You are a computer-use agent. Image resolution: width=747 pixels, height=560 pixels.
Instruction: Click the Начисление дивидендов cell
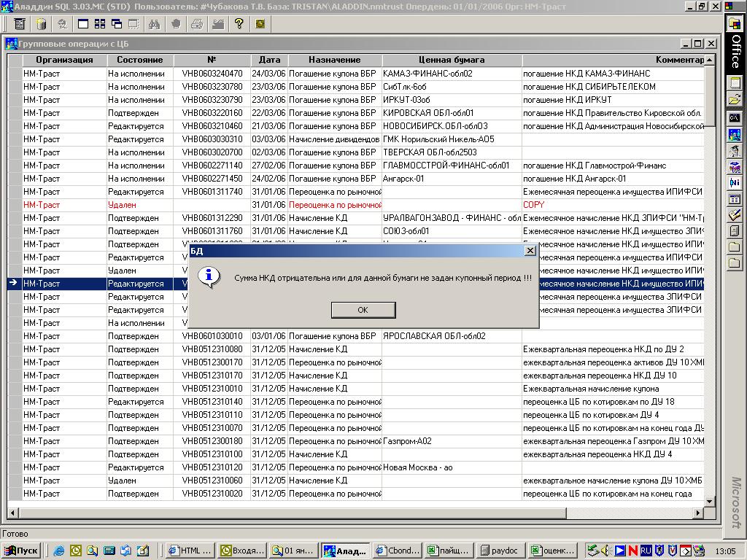tap(335, 139)
